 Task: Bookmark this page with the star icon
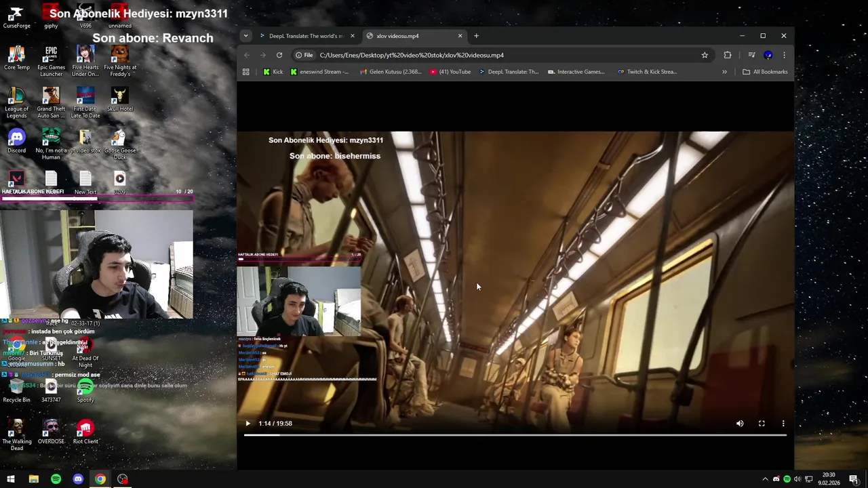click(705, 55)
